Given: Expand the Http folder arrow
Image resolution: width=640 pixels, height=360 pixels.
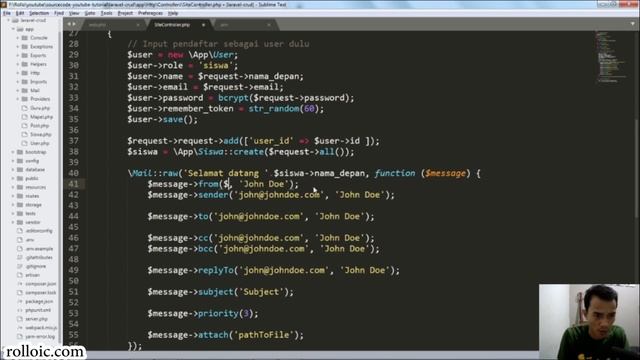Looking at the screenshot, I should pyautogui.click(x=18, y=73).
